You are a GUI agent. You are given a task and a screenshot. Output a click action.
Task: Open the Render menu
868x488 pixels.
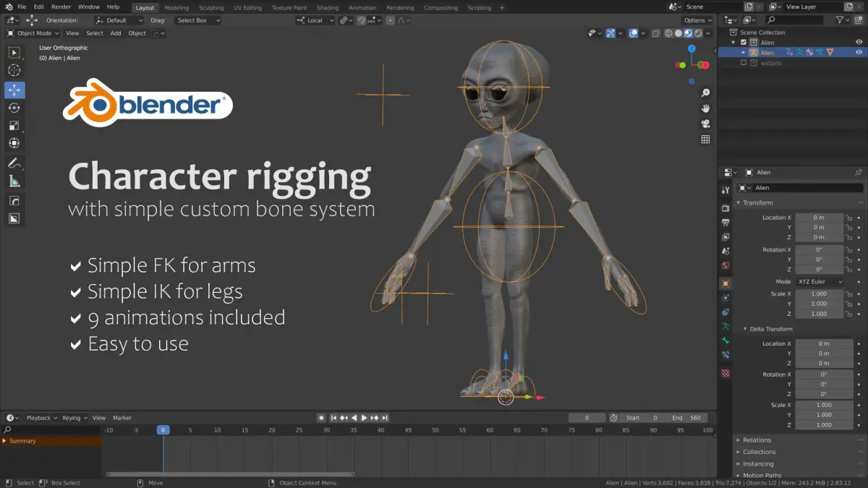click(x=61, y=7)
